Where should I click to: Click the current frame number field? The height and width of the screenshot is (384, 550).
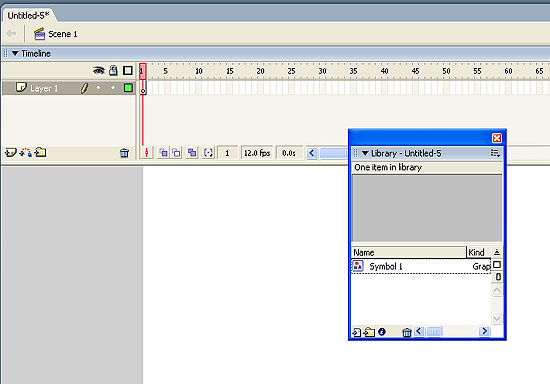pos(227,153)
